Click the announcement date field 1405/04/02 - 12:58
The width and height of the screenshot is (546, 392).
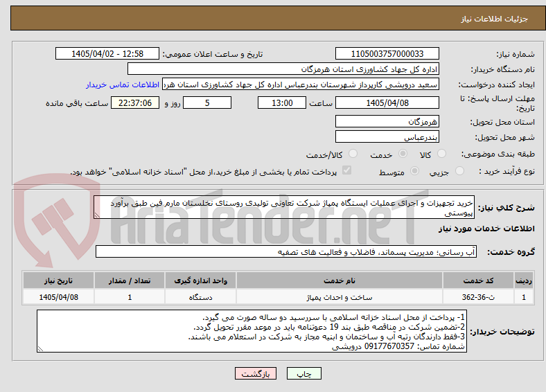click(x=107, y=53)
